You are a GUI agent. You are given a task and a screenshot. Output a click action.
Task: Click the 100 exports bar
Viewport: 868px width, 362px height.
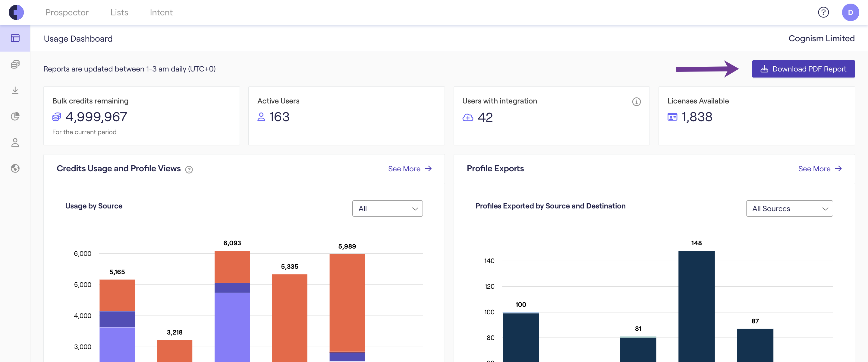520,337
